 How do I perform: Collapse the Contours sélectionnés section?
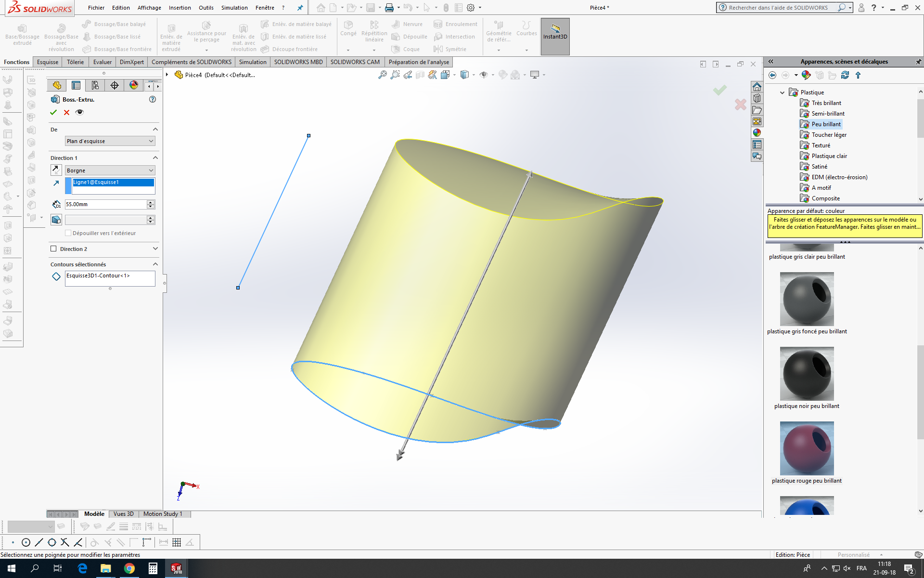[x=155, y=264]
